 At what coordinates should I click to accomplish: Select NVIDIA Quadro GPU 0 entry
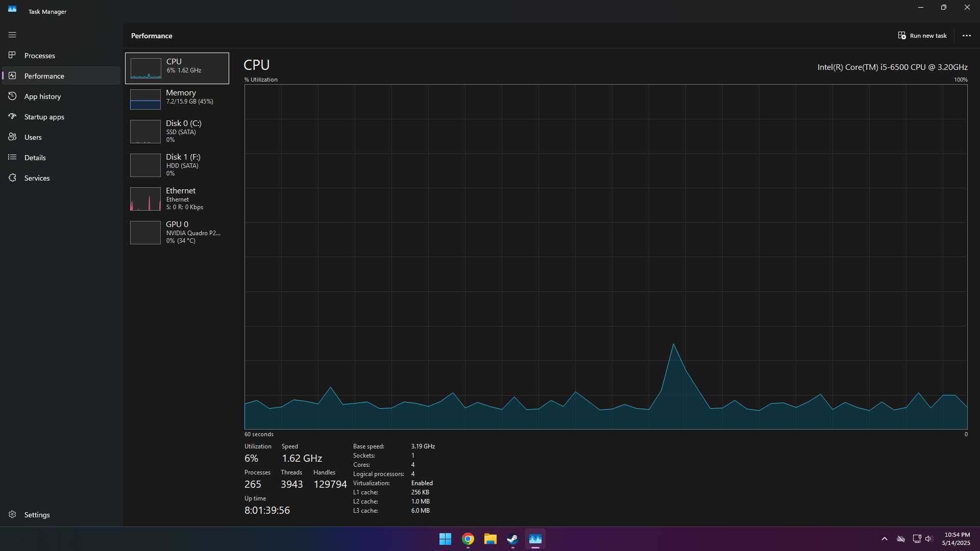177,233
